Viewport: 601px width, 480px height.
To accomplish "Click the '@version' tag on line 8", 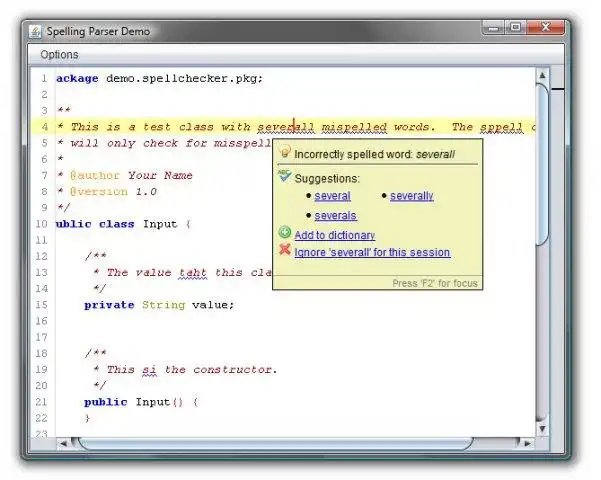I will click(99, 192).
